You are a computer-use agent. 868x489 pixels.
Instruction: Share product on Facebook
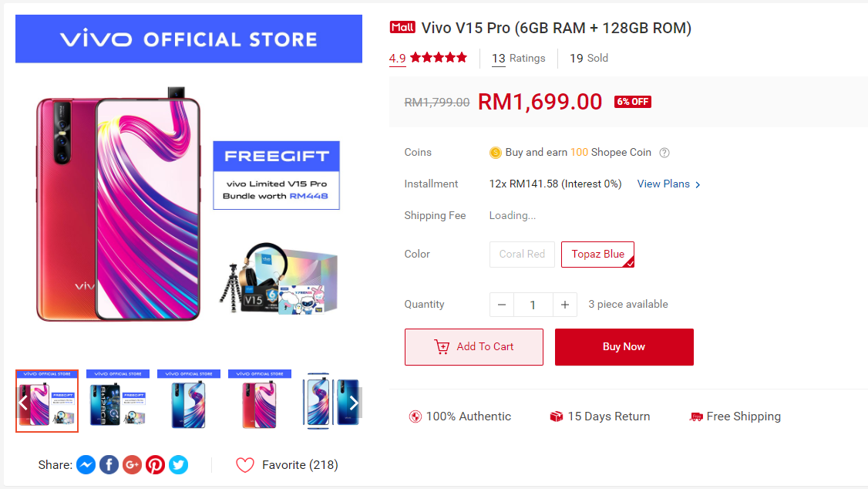click(109, 464)
